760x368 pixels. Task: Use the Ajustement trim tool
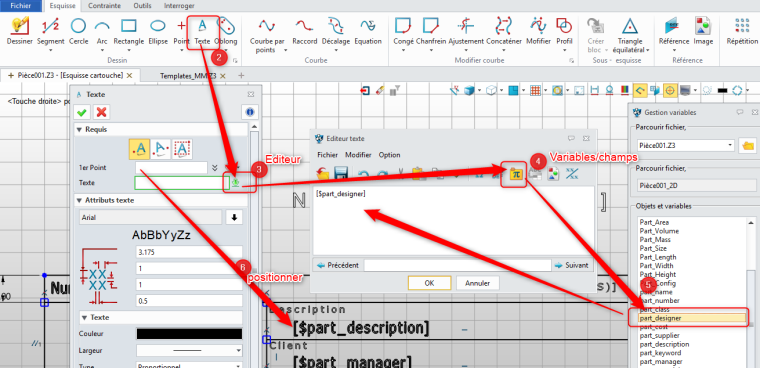pyautogui.click(x=466, y=31)
